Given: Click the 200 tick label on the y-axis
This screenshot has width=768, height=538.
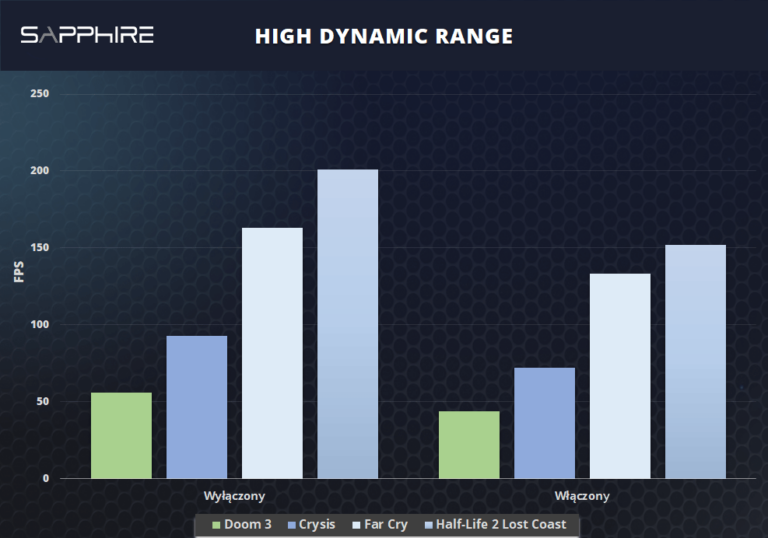Looking at the screenshot, I should [40, 171].
